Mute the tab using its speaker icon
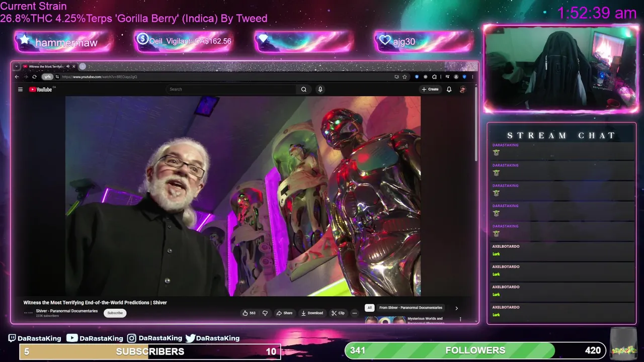 68,66
